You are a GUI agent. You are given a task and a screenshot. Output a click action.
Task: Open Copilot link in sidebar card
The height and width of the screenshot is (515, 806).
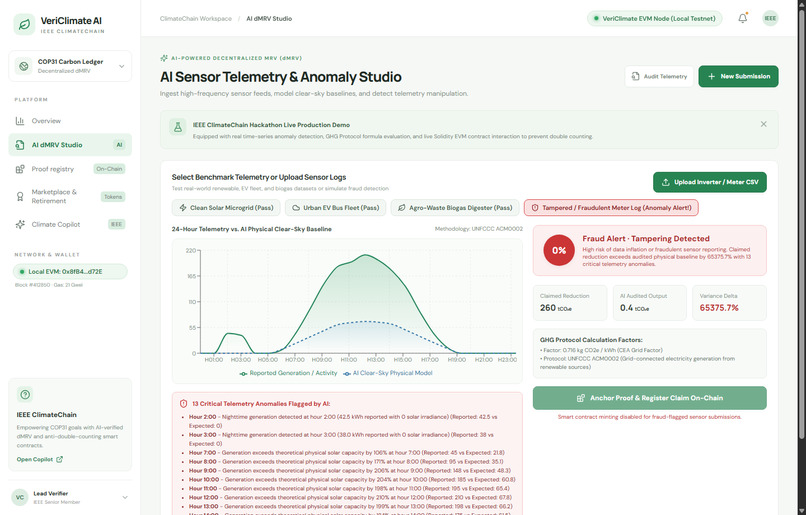point(40,459)
